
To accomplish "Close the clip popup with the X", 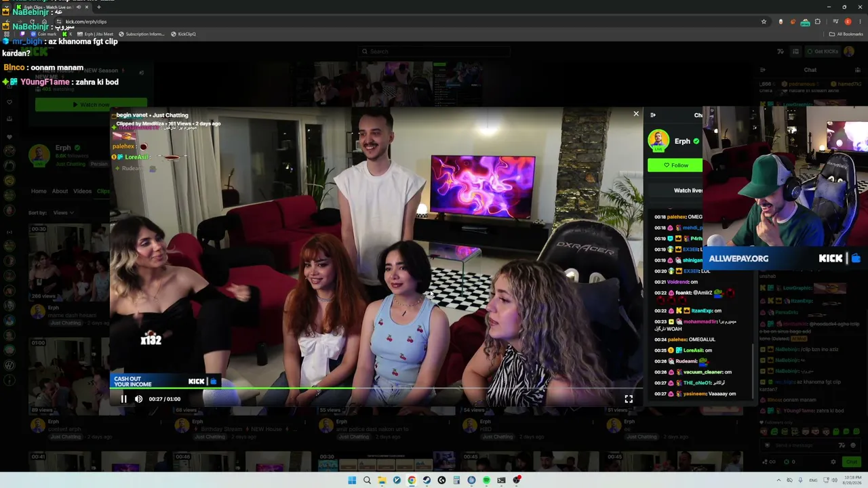I will pos(636,114).
